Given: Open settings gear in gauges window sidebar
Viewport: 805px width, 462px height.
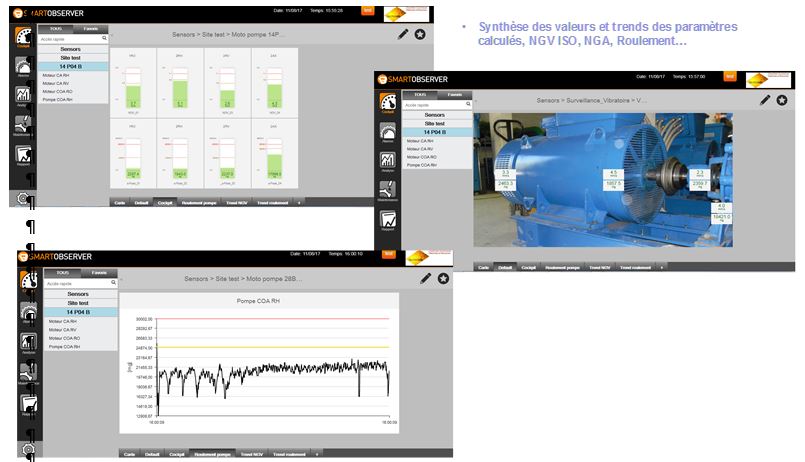Looking at the screenshot, I should (22, 198).
